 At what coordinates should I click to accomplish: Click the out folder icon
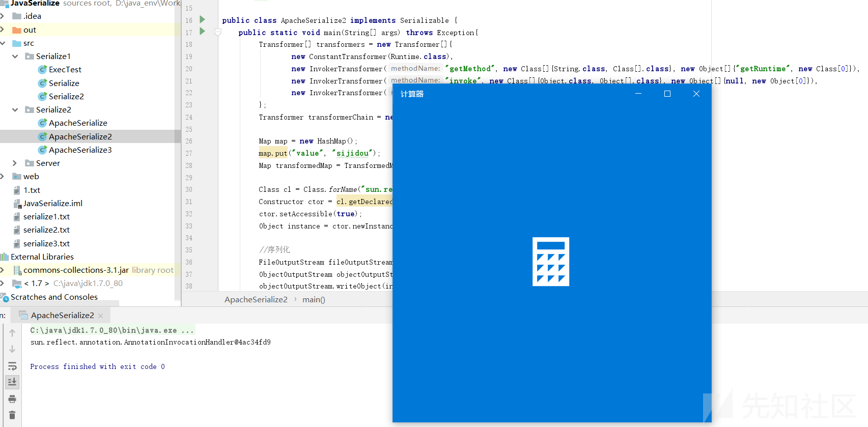click(x=17, y=30)
